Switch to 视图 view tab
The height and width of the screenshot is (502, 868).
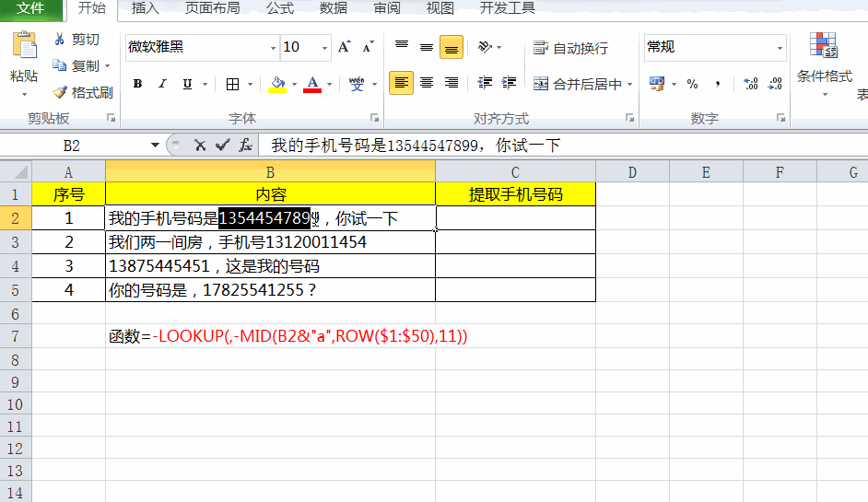tap(440, 8)
